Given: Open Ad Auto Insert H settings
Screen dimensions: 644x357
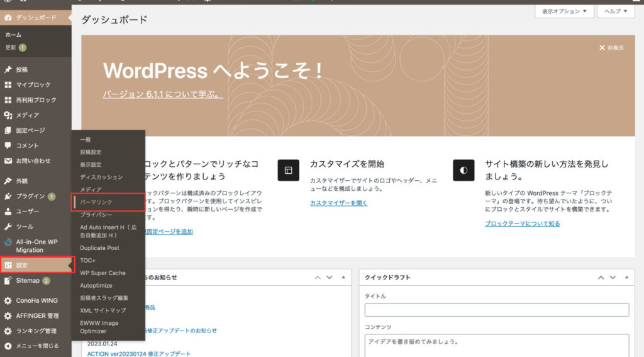Looking at the screenshot, I should [x=108, y=231].
